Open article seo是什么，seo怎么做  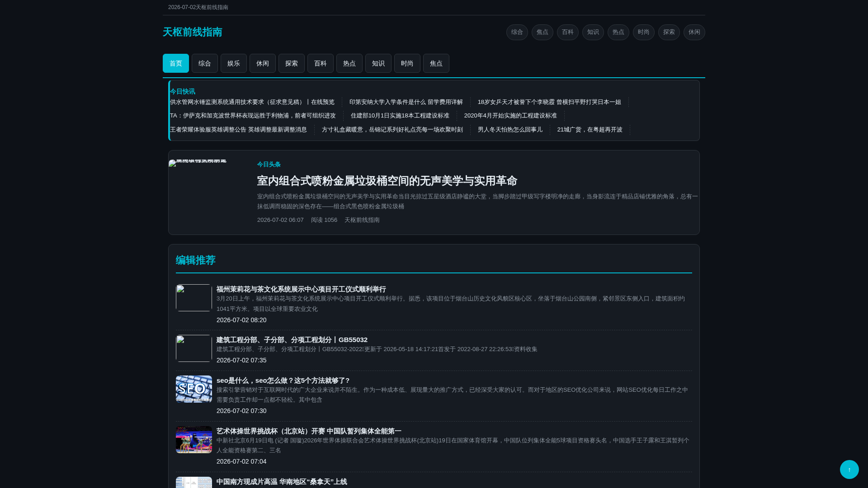[x=283, y=380]
